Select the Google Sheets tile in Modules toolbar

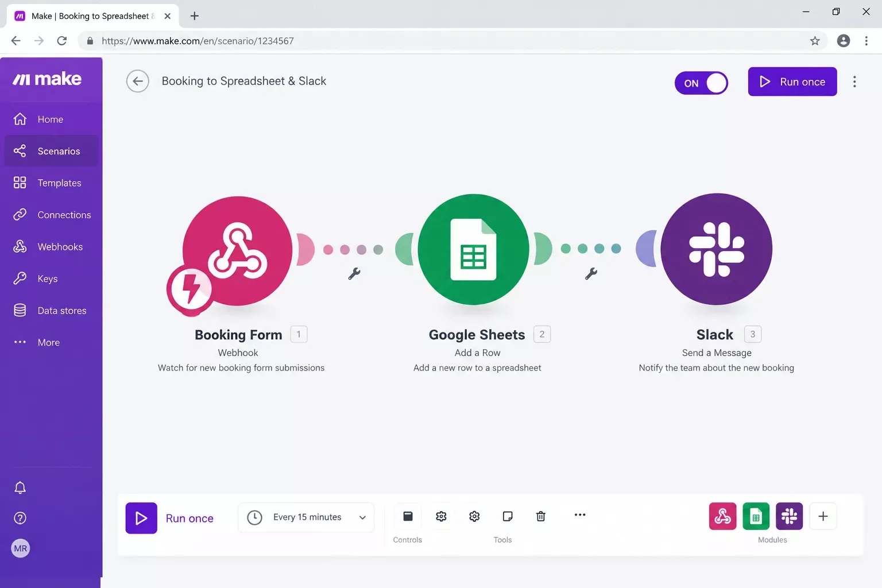(756, 516)
